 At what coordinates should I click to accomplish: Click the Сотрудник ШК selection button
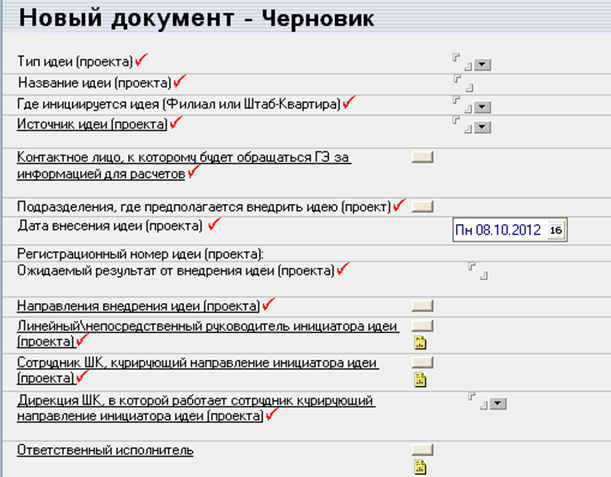pos(422,363)
